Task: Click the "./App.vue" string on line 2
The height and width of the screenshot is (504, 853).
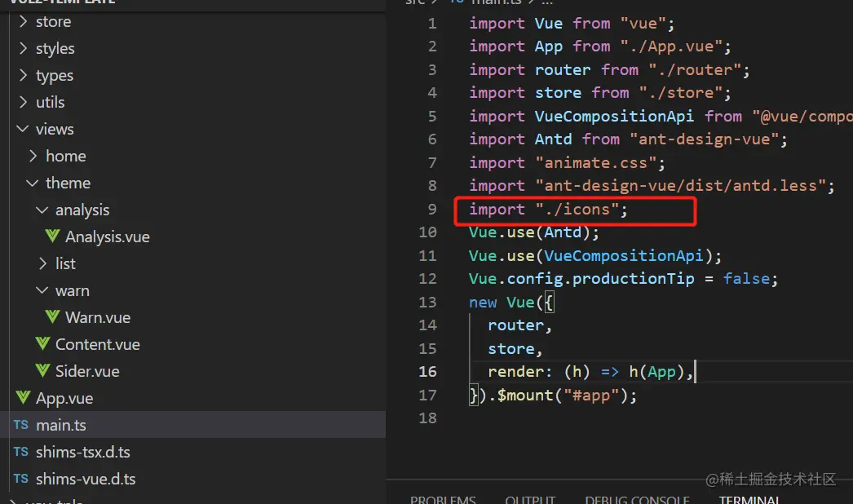Action: pyautogui.click(x=671, y=46)
